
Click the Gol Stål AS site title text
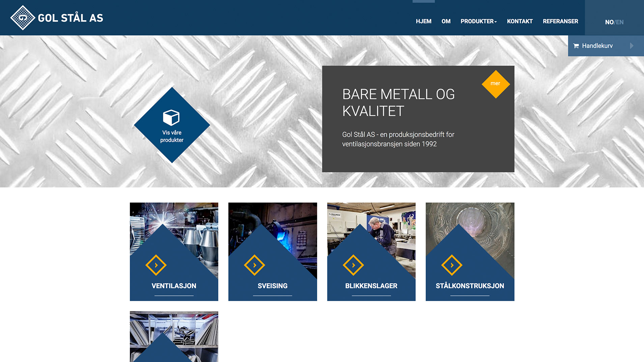click(70, 18)
